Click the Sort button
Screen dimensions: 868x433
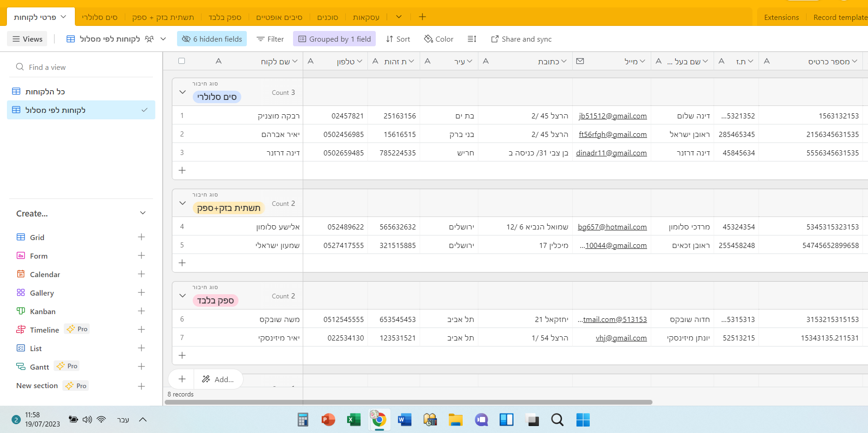pyautogui.click(x=398, y=39)
